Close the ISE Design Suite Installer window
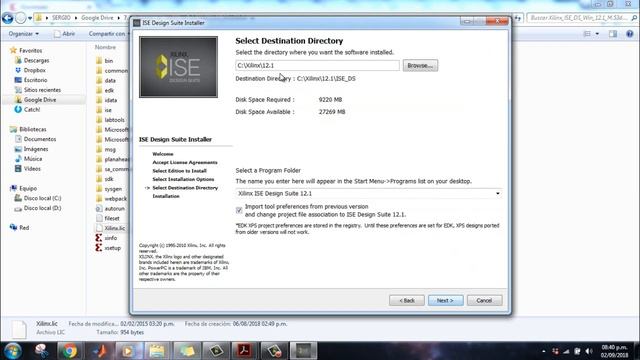Screen dimensions: 640x360 (x=497, y=21)
